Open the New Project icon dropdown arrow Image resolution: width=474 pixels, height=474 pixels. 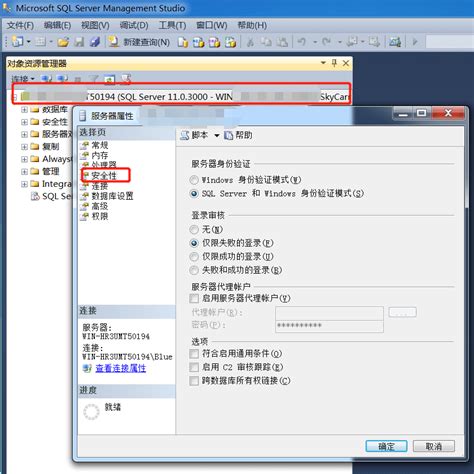[28, 42]
